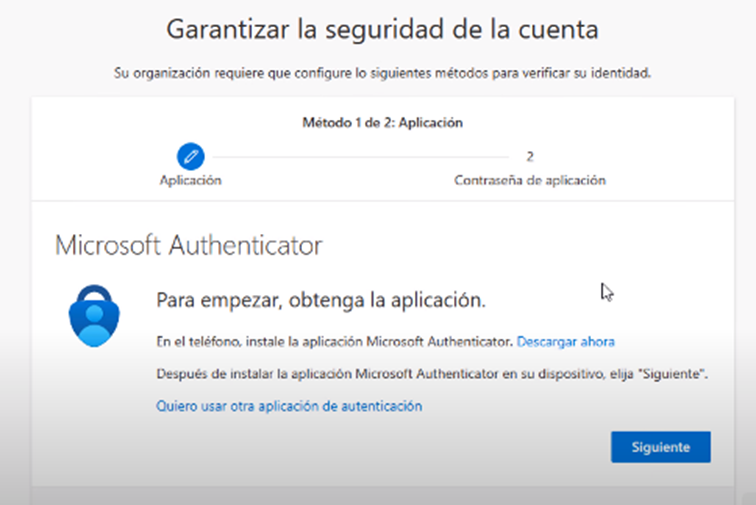Screen dimensions: 756x505
Task: Click the Contraseña de aplicación step label
Action: pyautogui.click(x=530, y=180)
